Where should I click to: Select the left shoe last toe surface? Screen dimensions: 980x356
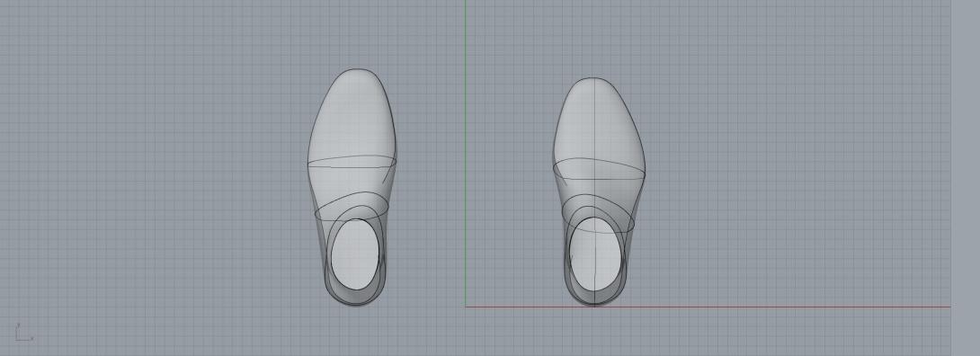point(352,116)
